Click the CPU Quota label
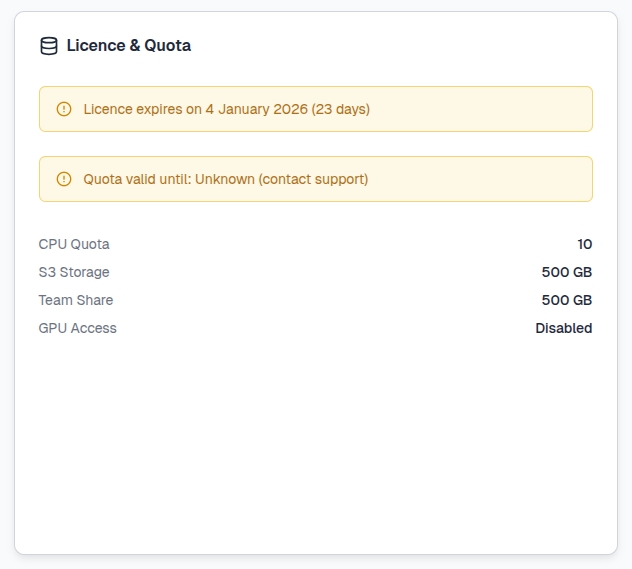This screenshot has height=569, width=632. click(74, 244)
